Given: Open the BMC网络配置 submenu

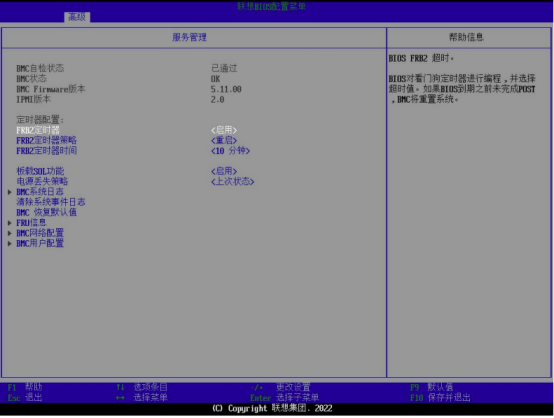Looking at the screenshot, I should [x=40, y=233].
